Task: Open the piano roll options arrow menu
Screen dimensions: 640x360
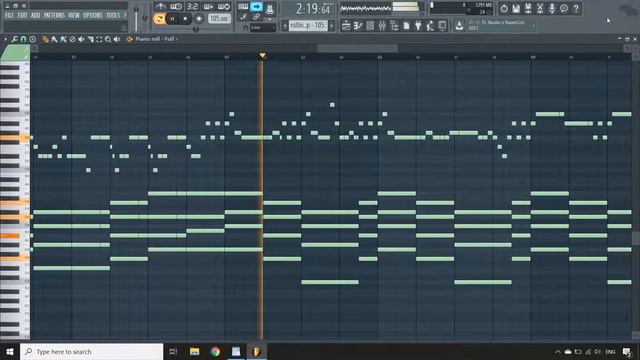Action: 6,39
